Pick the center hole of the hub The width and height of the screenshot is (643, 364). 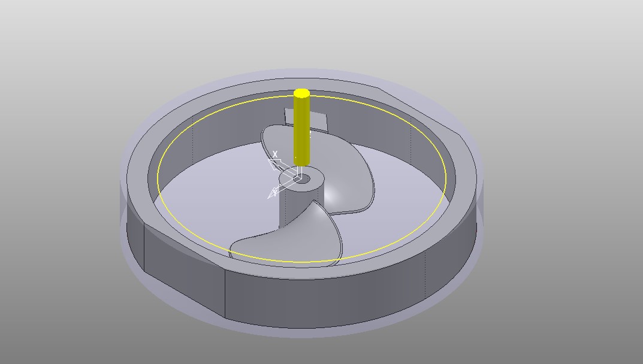[303, 178]
